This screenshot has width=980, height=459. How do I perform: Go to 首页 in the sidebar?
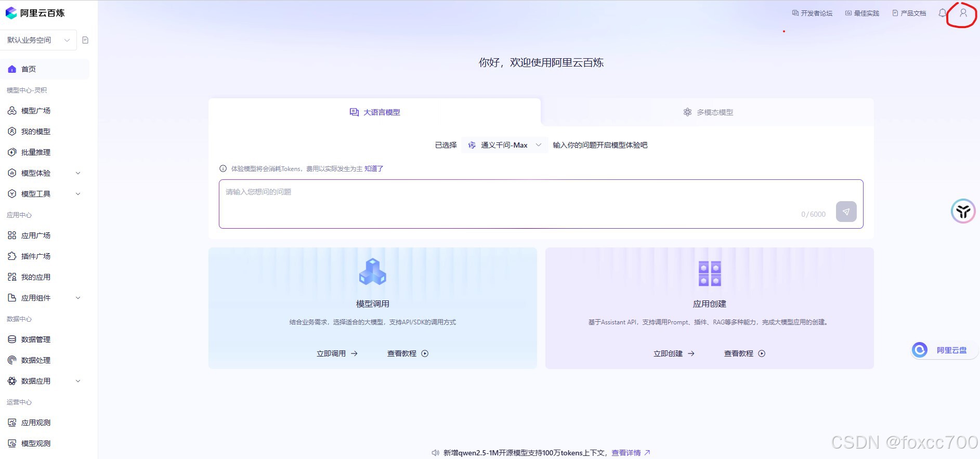(x=45, y=69)
